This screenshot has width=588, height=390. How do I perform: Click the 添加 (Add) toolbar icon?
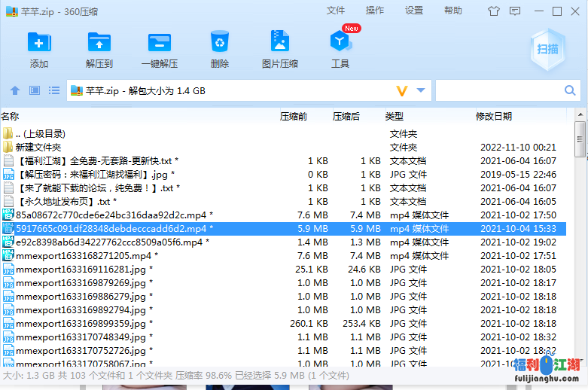coord(39,42)
